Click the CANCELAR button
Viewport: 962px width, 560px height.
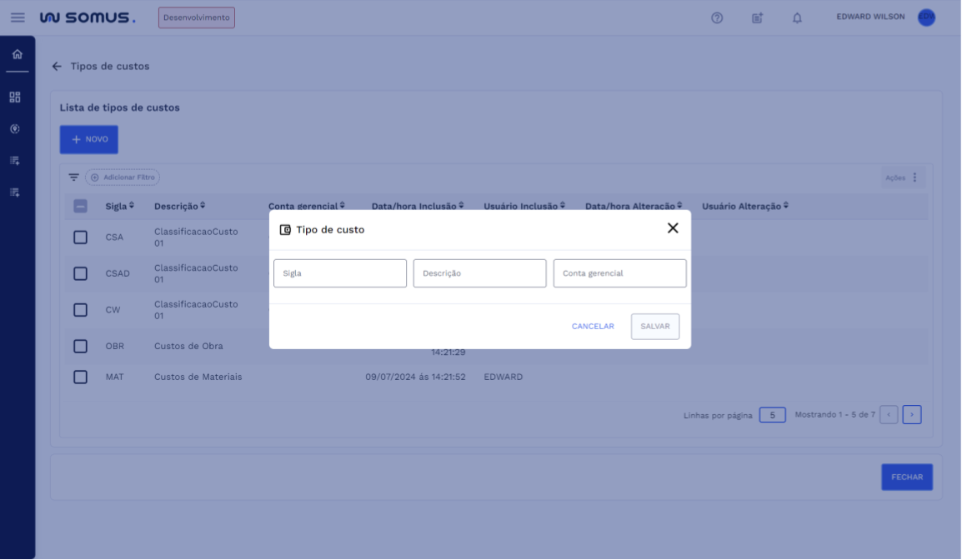coord(593,327)
